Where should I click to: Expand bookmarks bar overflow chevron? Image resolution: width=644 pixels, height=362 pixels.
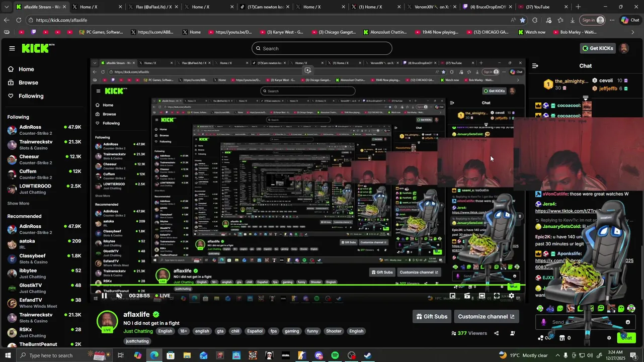click(633, 32)
